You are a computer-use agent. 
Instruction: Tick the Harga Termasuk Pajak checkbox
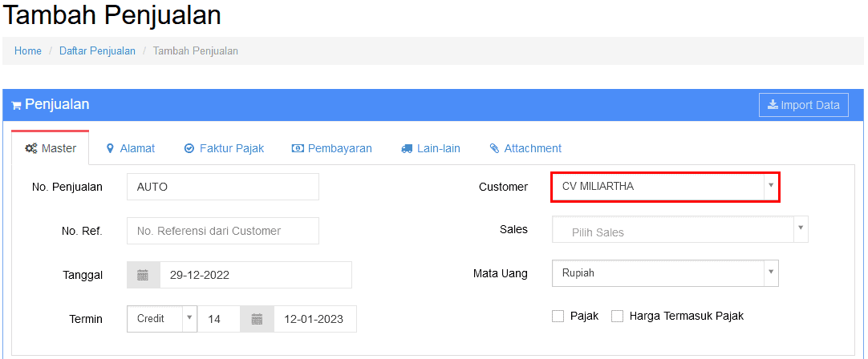coord(617,317)
